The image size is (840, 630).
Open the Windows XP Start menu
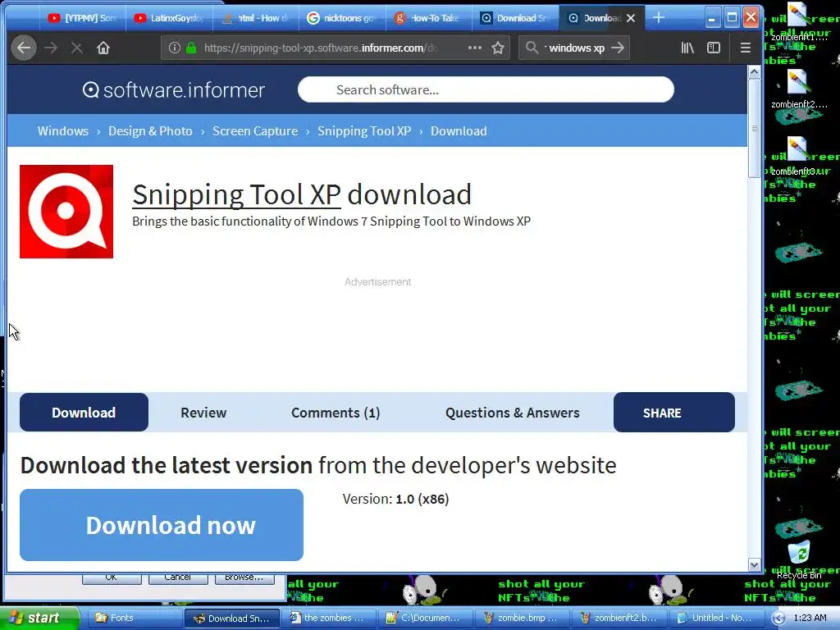[x=39, y=619]
